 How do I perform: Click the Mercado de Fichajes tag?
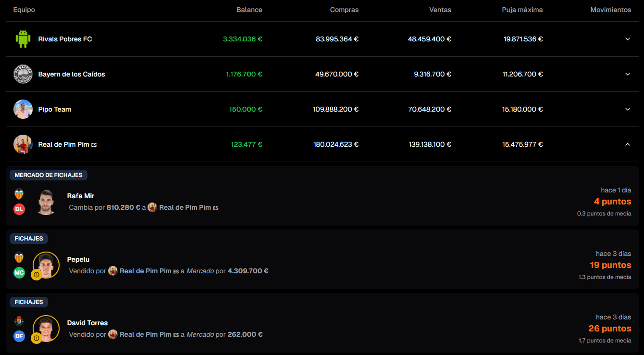49,175
